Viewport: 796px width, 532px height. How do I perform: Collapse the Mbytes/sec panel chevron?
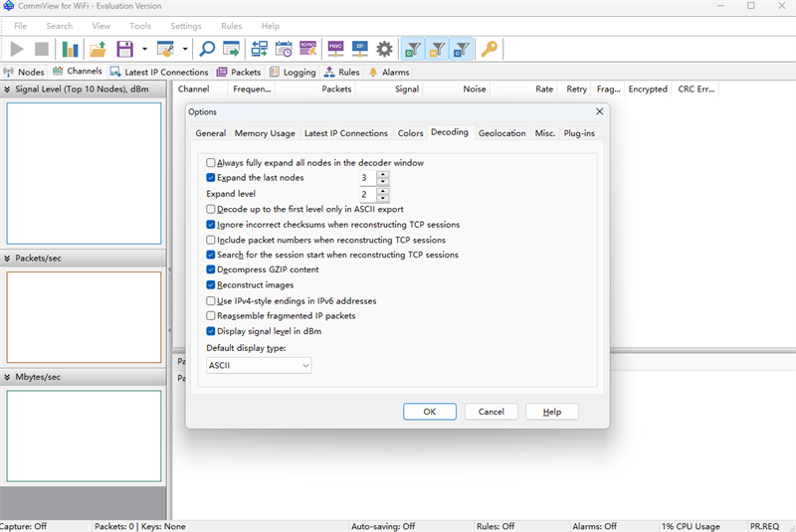[7, 377]
